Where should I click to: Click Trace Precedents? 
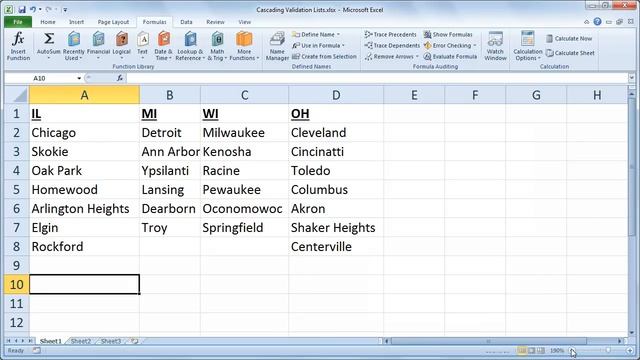pyautogui.click(x=391, y=35)
